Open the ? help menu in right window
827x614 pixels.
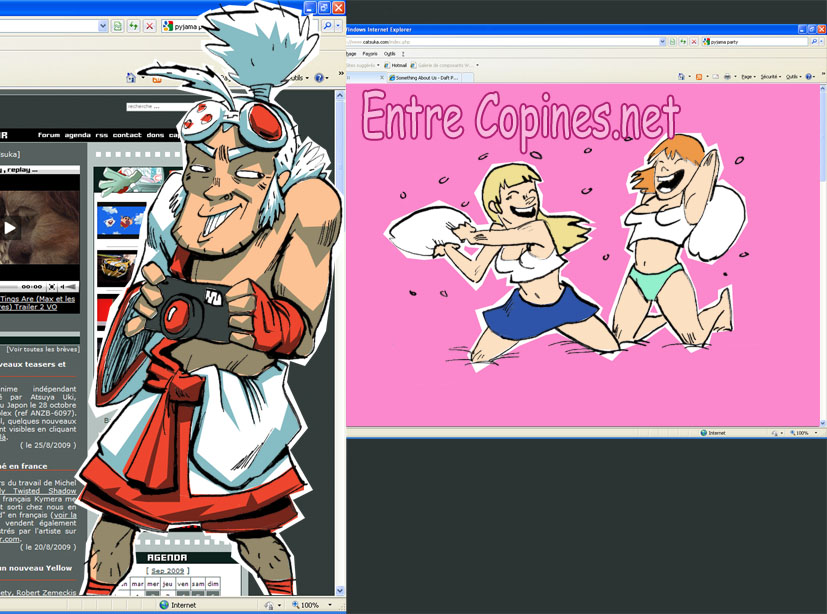point(403,54)
